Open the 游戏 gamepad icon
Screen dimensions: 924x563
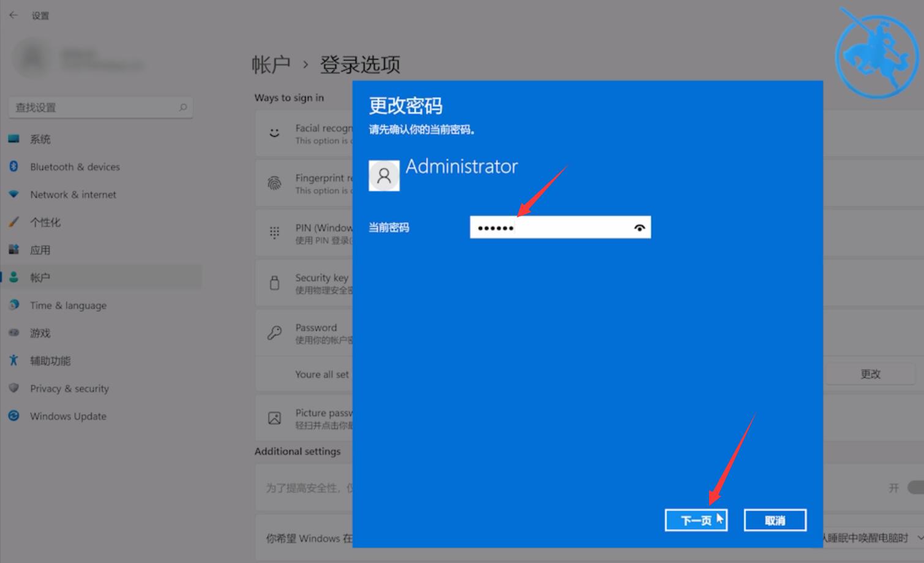click(13, 333)
